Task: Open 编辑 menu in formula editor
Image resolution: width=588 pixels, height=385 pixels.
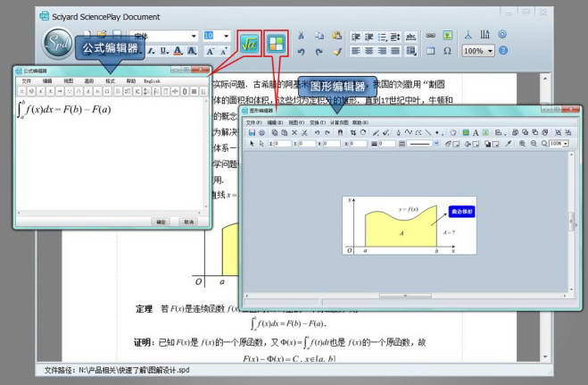Action: pyautogui.click(x=47, y=81)
